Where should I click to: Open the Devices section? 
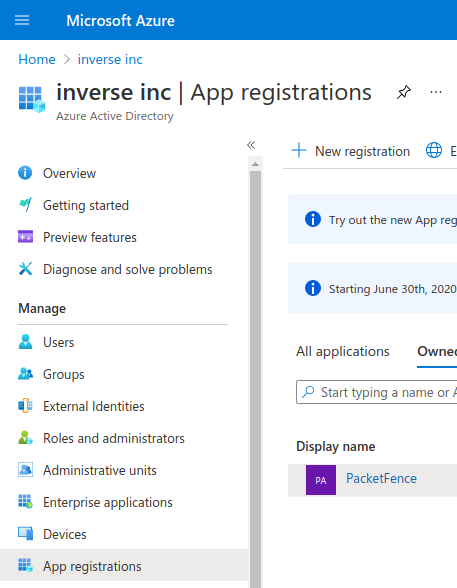point(64,534)
